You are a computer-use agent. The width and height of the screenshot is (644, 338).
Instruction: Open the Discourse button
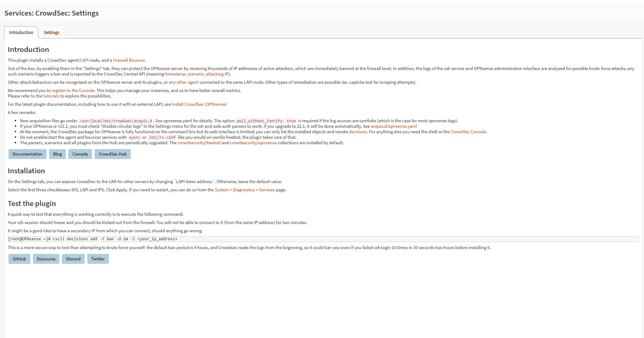pos(46,259)
